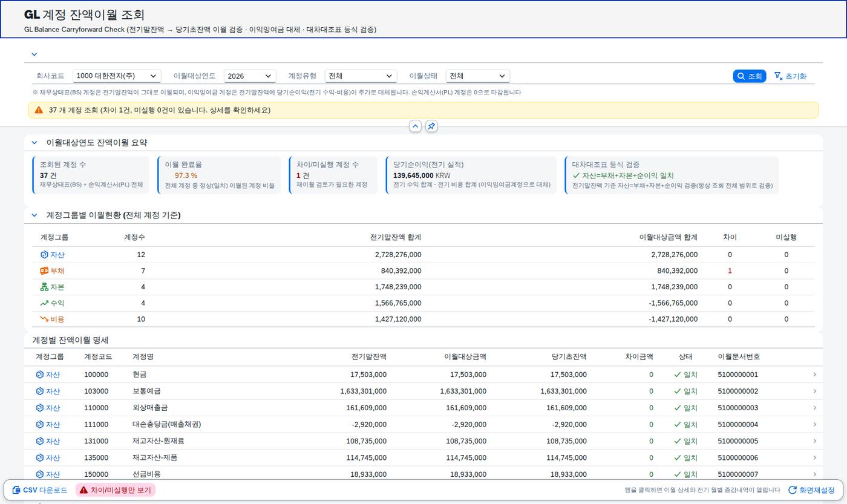Screen dimensions: 847x504
Task: Toggle 차이/미실행만 보기 filter
Action: pos(116,490)
